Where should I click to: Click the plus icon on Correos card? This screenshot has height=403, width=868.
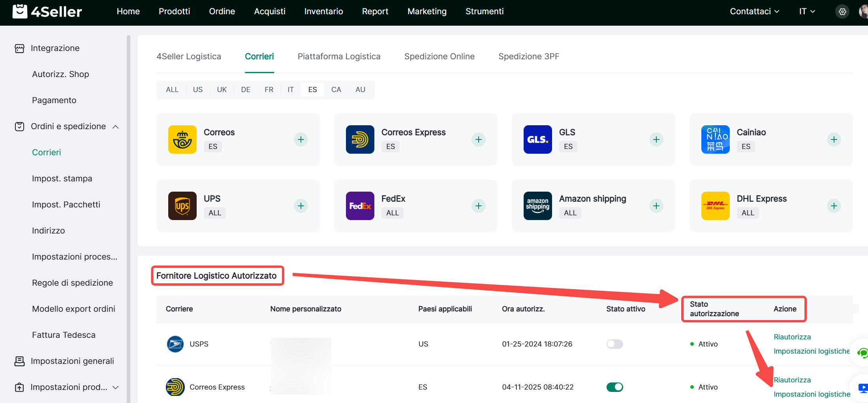(301, 139)
